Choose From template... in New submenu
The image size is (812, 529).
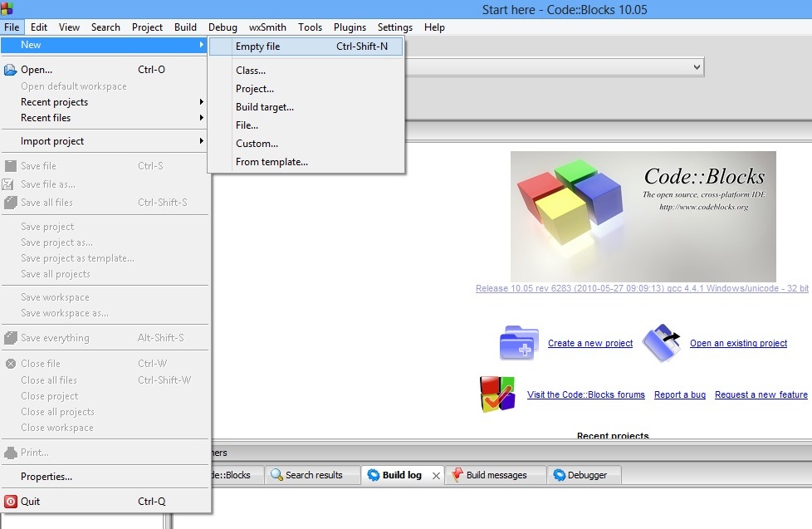tap(306, 162)
